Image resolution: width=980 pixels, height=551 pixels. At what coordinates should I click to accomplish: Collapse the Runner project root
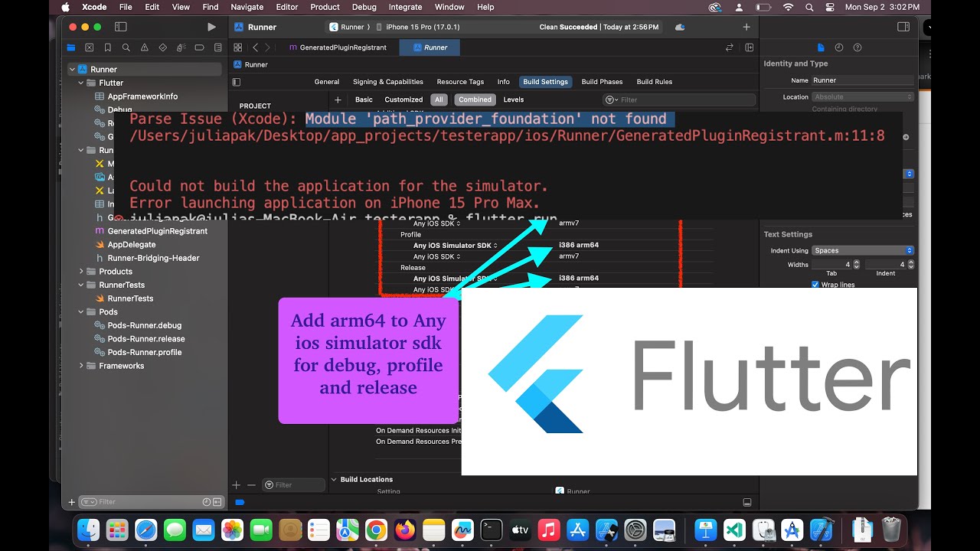pyautogui.click(x=72, y=69)
